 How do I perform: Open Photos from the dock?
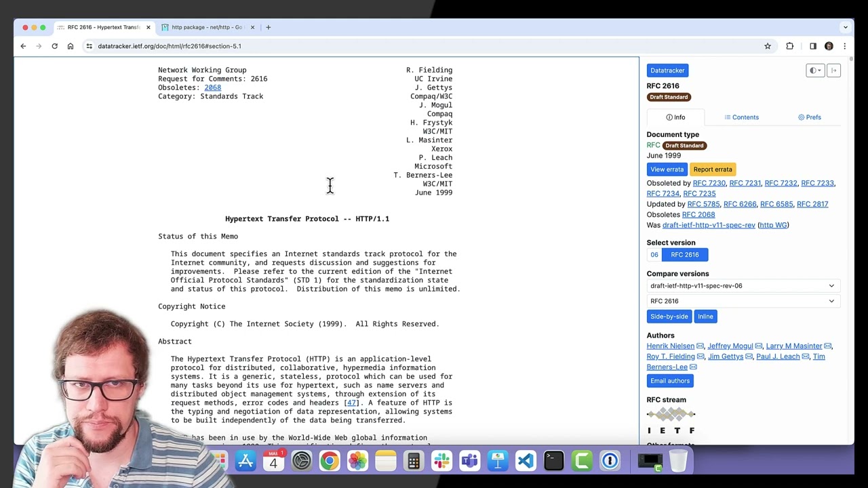(x=357, y=462)
